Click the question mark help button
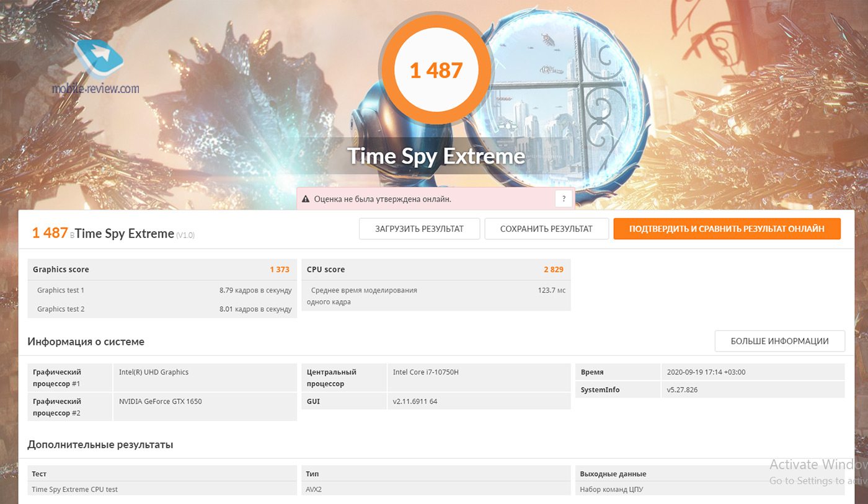 564,199
